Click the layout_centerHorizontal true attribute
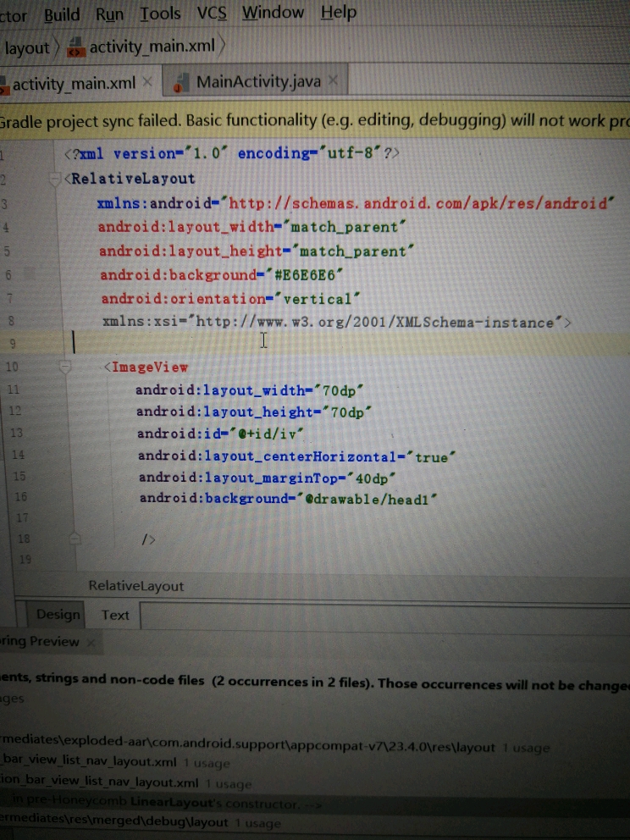Viewport: 630px width, 840px height. pyautogui.click(x=296, y=456)
